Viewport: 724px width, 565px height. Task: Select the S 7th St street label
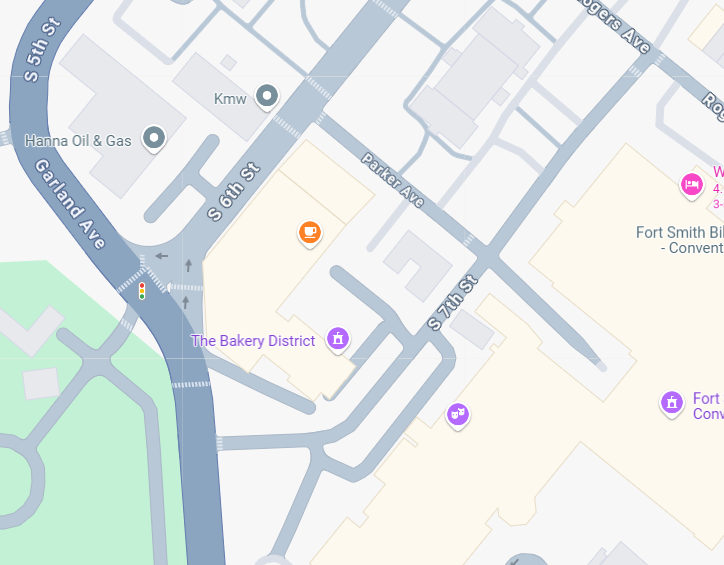[x=452, y=303]
